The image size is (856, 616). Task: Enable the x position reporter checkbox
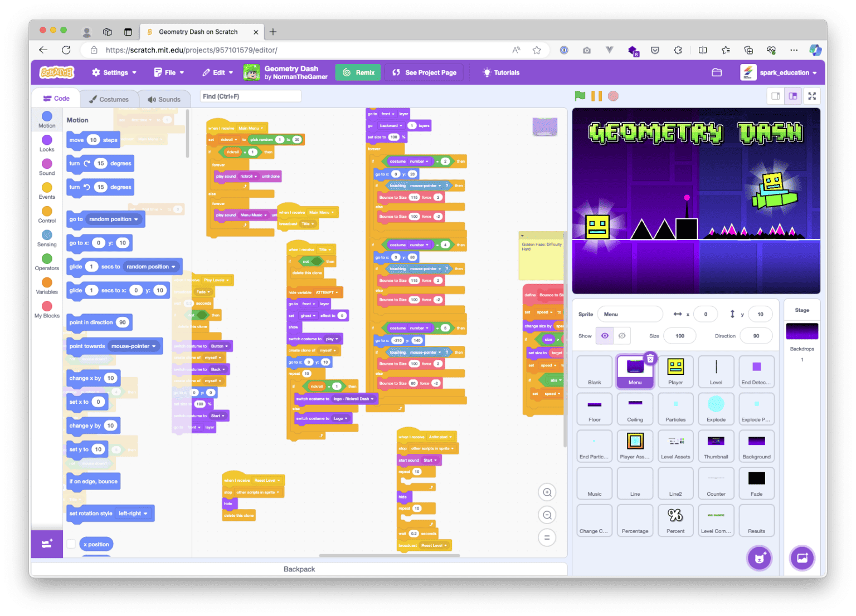point(71,544)
